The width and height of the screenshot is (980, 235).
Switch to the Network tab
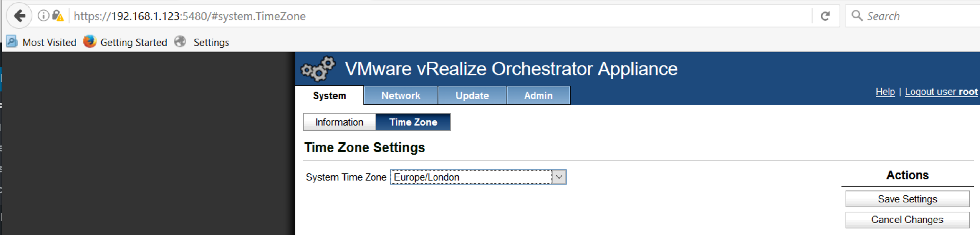[401, 96]
